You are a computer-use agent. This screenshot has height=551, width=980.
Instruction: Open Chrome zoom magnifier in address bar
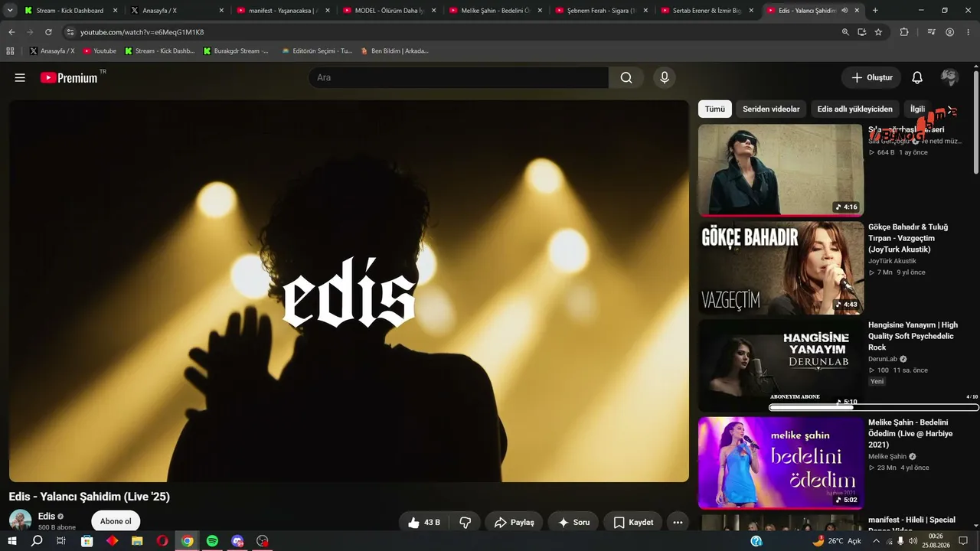[845, 32]
